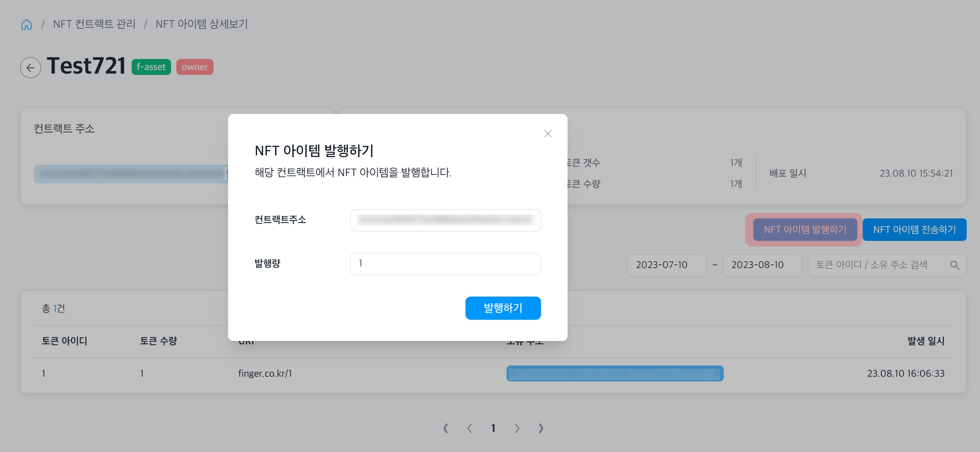Click the blurred owner address in table row
This screenshot has width=980, height=452.
[x=615, y=373]
